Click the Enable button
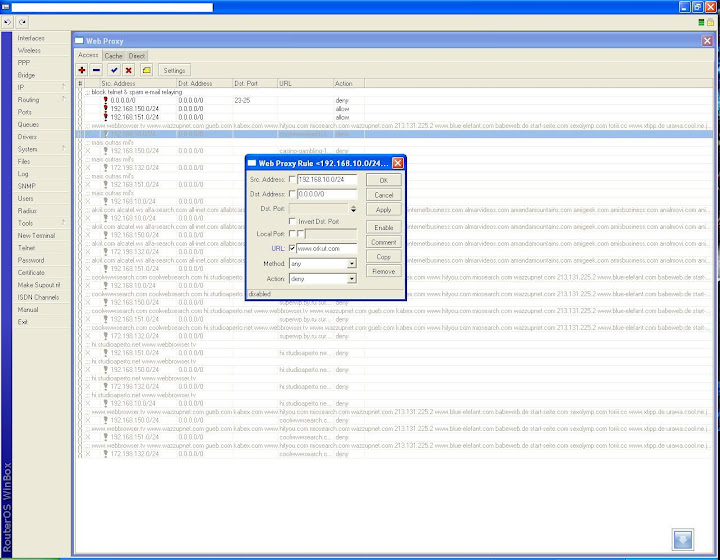 (384, 228)
